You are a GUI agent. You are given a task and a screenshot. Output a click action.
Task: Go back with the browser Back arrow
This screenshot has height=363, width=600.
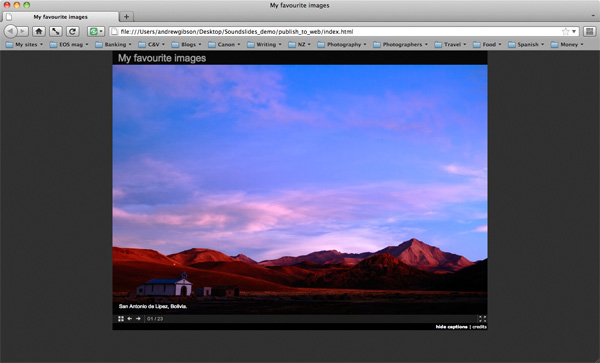click(x=11, y=31)
